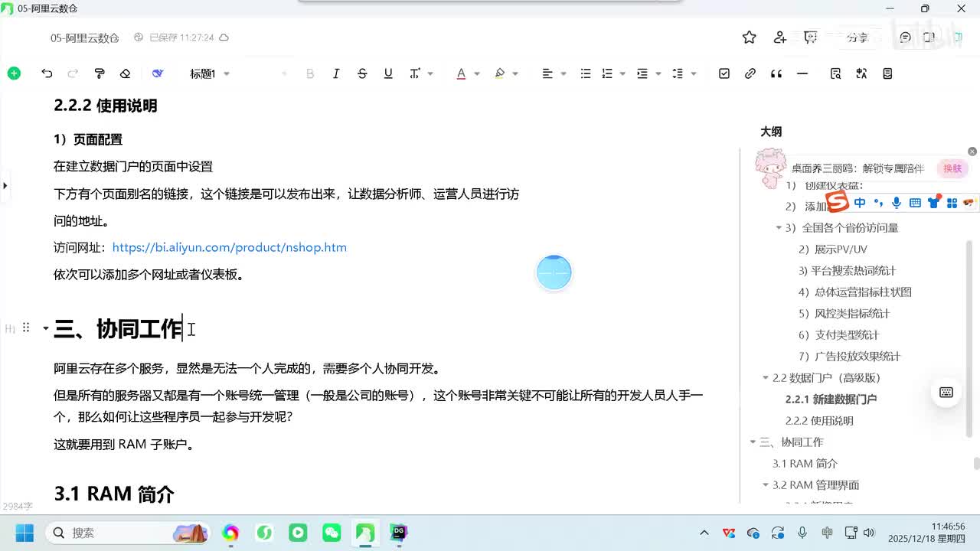Open find and replace in document
This screenshot has height=551, width=980.
tap(835, 73)
